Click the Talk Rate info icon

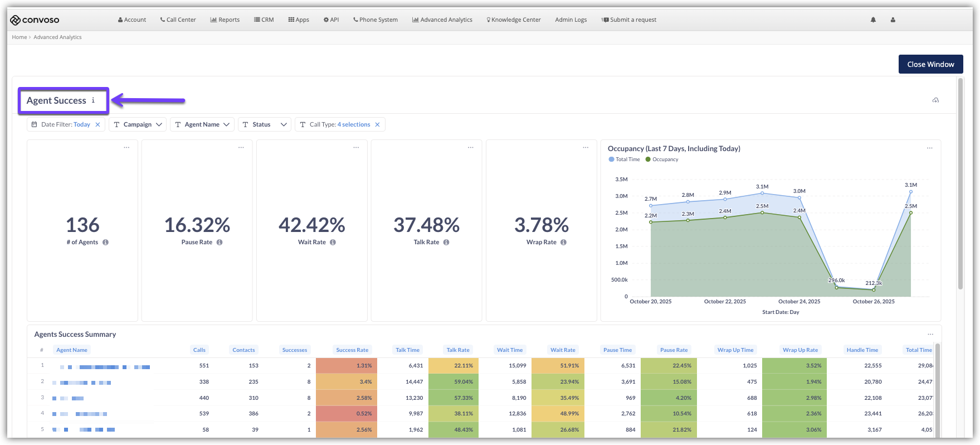(446, 243)
